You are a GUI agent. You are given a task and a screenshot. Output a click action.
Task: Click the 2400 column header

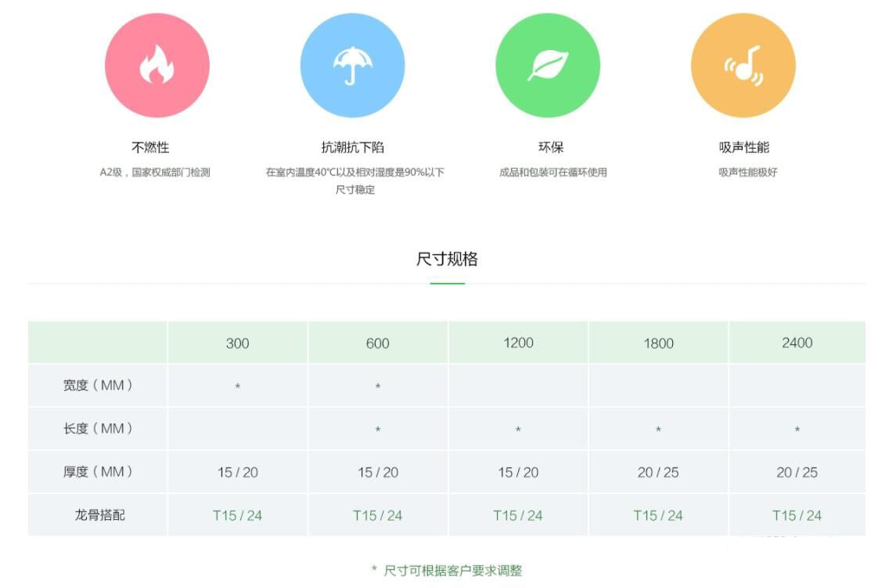pyautogui.click(x=797, y=342)
